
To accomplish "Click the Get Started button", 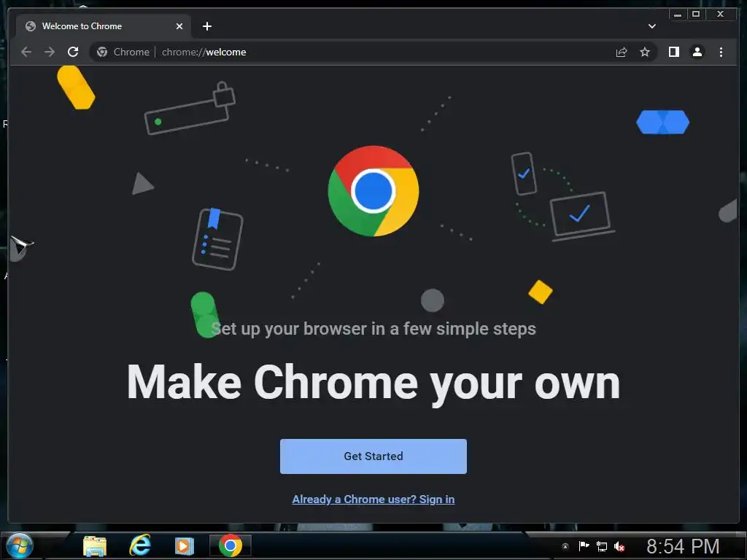I will tap(373, 456).
